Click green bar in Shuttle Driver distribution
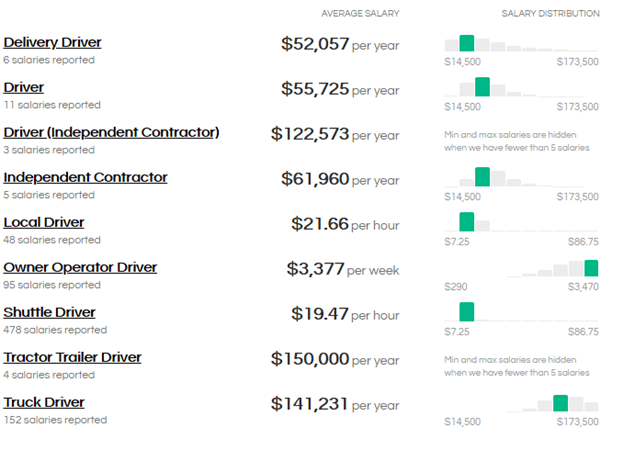Screen dimensions: 624x450 coord(466,312)
